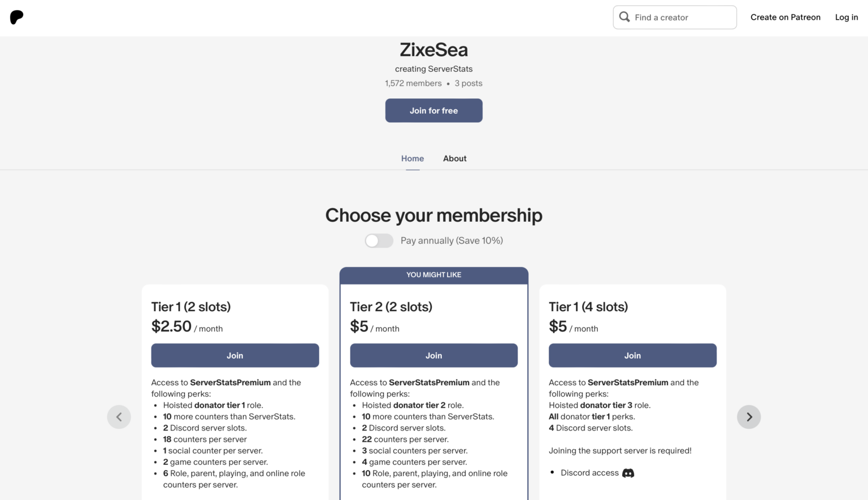The image size is (868, 500).
Task: Click the search magnifier icon
Action: pos(624,17)
